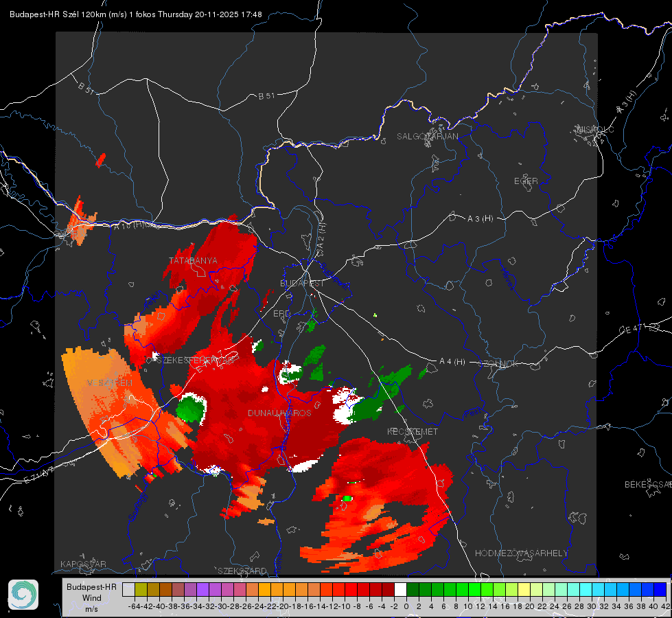Click the white zero-velocity swatch in the legend

click(x=400, y=589)
